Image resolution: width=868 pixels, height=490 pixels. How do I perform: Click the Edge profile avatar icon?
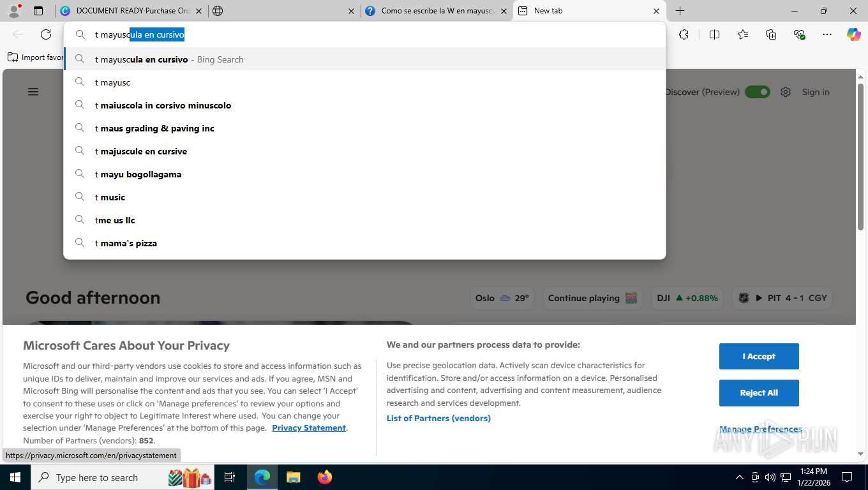(14, 10)
